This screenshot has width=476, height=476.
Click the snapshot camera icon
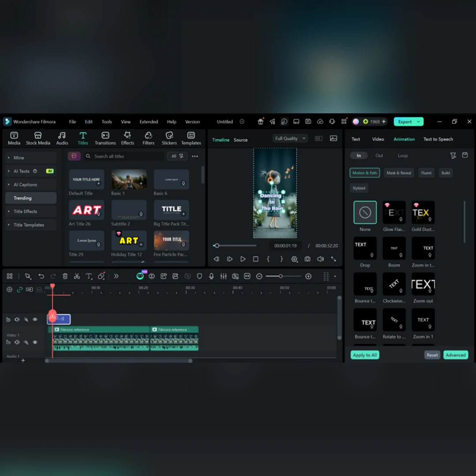pyautogui.click(x=308, y=259)
